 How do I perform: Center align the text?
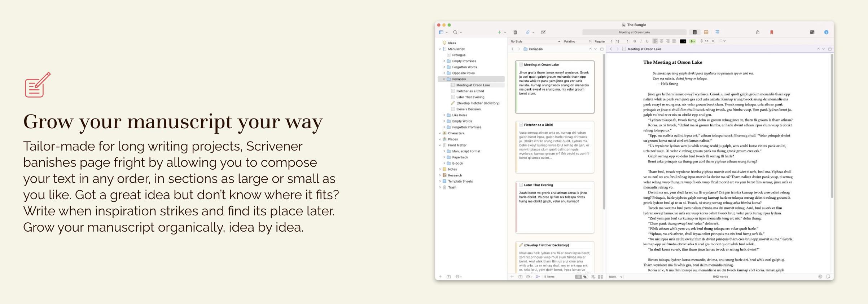pos(661,41)
